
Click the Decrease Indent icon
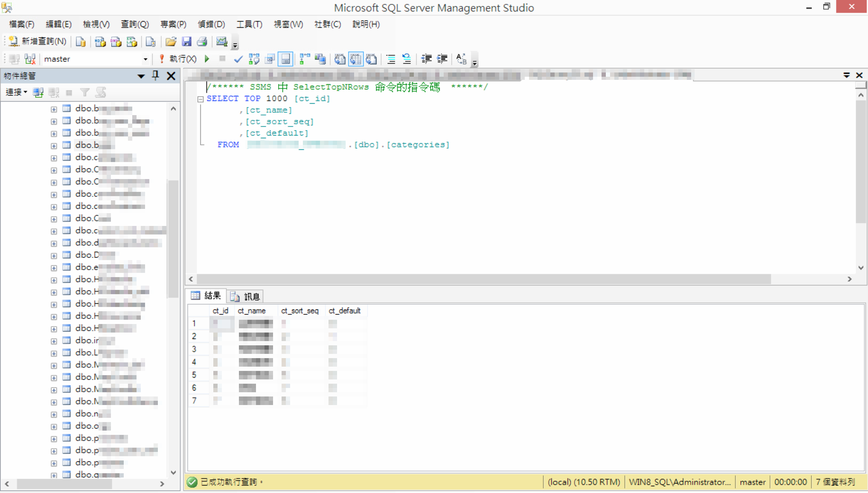[x=426, y=59]
